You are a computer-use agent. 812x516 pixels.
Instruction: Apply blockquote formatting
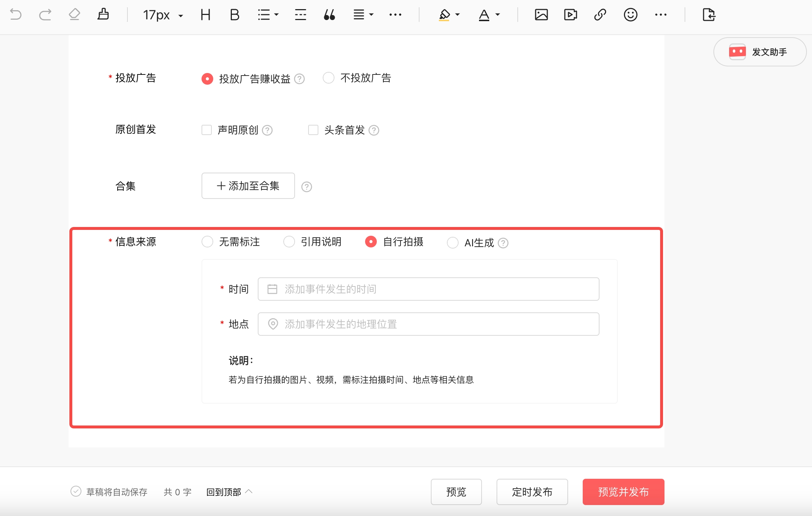(329, 15)
